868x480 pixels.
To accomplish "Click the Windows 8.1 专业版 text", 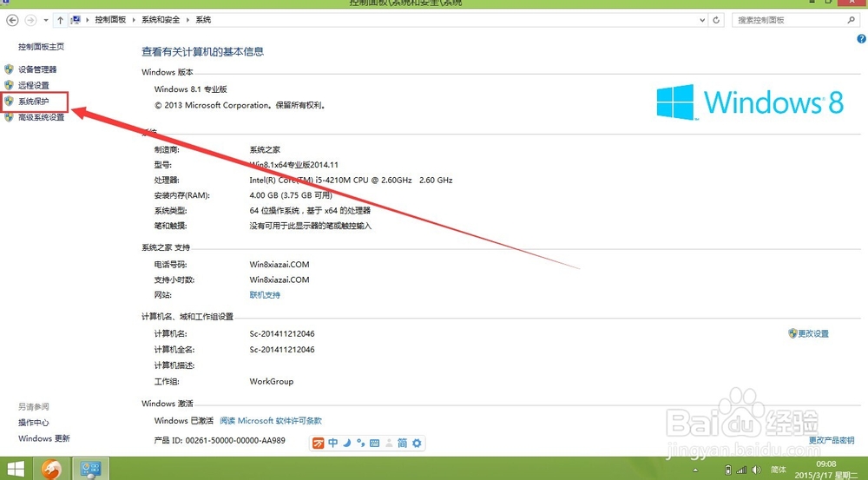I will coord(190,89).
